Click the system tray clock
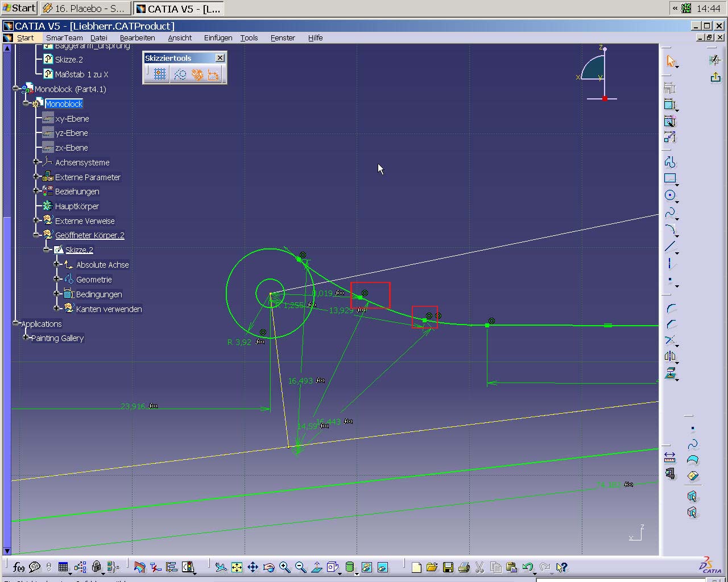The image size is (728, 582). (x=708, y=8)
